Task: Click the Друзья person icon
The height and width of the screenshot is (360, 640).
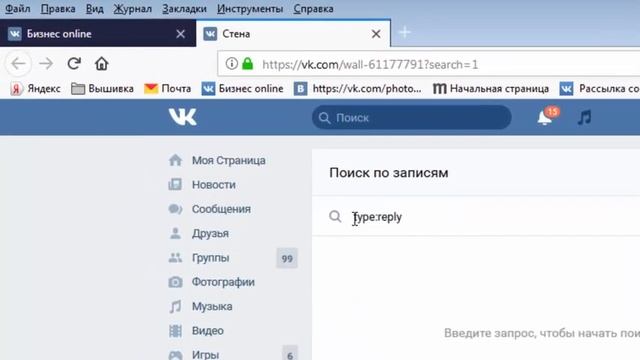Action: pyautogui.click(x=176, y=233)
